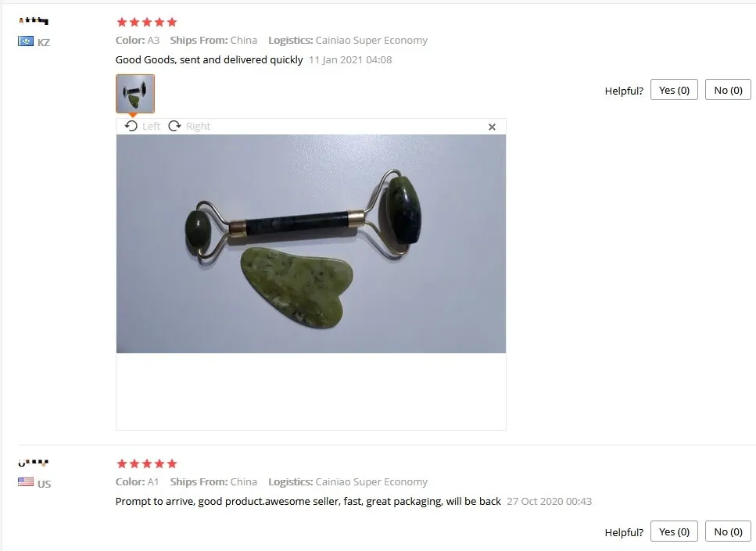Click the 'Color: A3' order detail
This screenshot has height=551, width=756.
(x=138, y=41)
